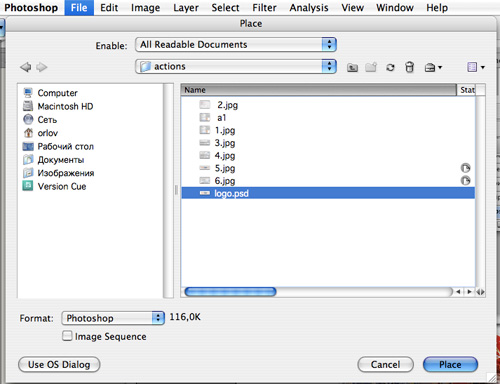Click status icon for 5.jpg row

coord(465,168)
